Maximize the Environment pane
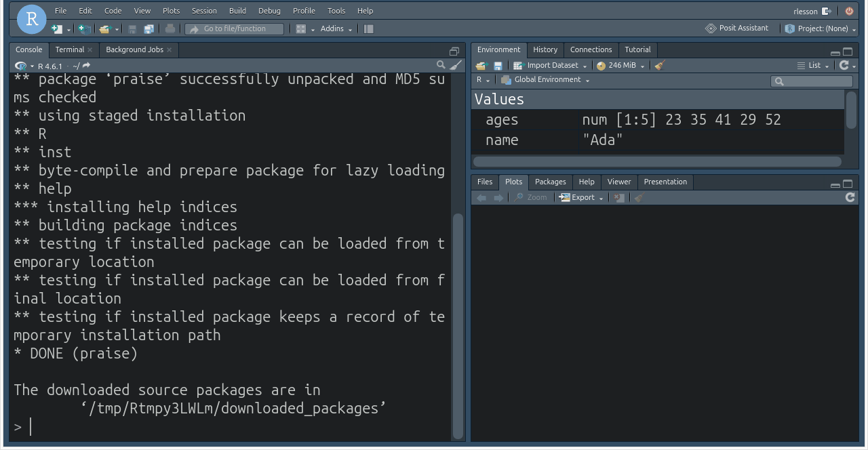The width and height of the screenshot is (868, 450). pyautogui.click(x=848, y=52)
